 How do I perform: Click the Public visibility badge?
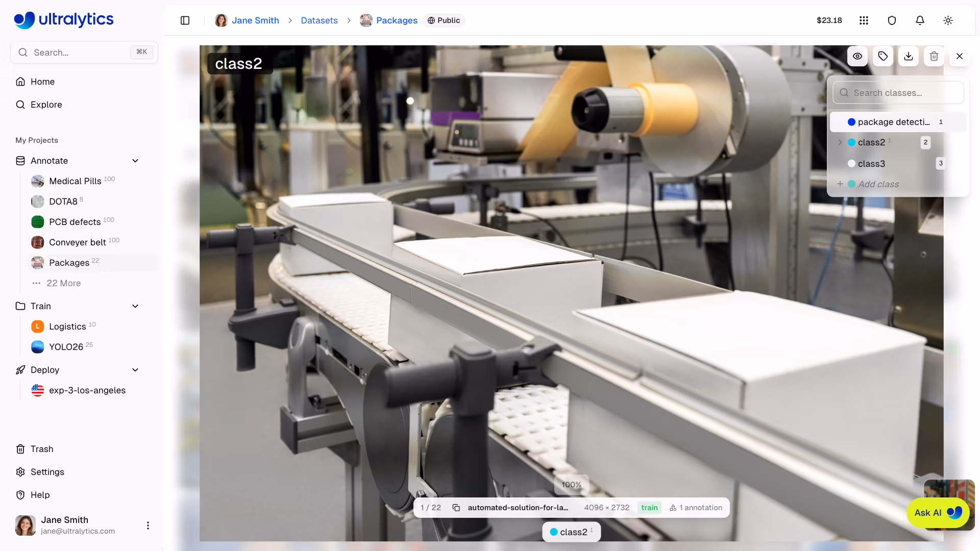point(444,20)
